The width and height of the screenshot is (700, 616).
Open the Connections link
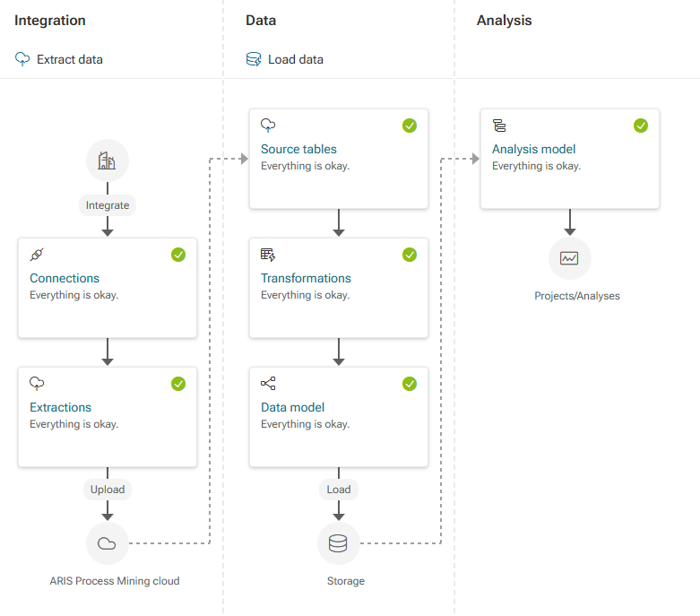point(65,278)
